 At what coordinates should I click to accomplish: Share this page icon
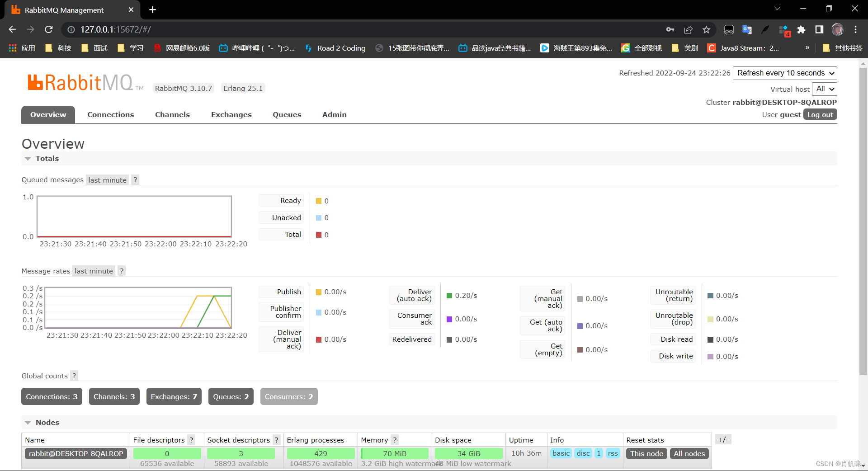click(688, 29)
